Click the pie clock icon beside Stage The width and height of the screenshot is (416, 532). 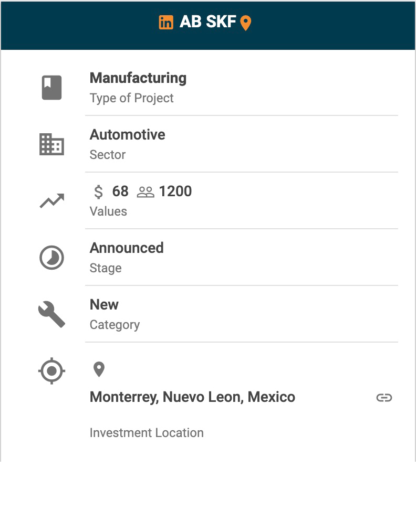(51, 258)
